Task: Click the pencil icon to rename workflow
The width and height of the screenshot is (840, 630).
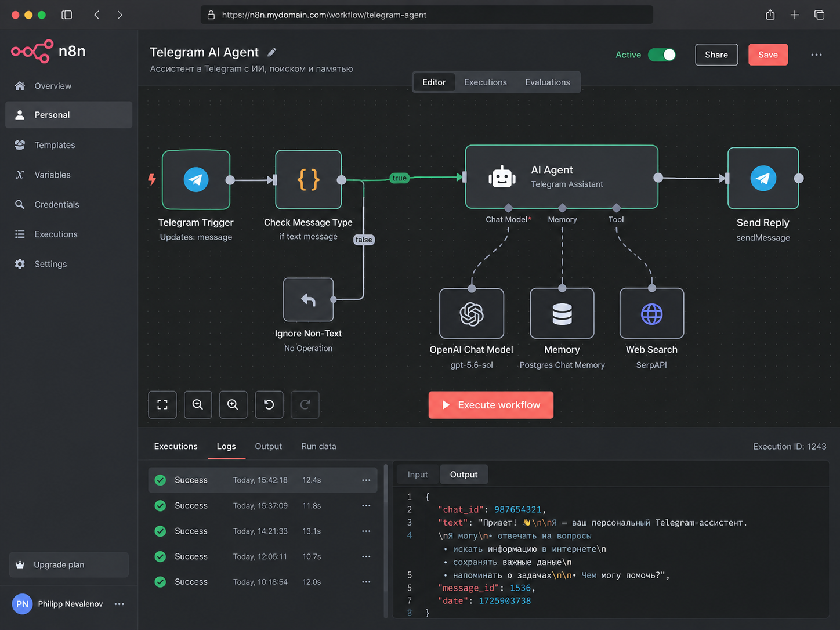Action: pyautogui.click(x=272, y=52)
